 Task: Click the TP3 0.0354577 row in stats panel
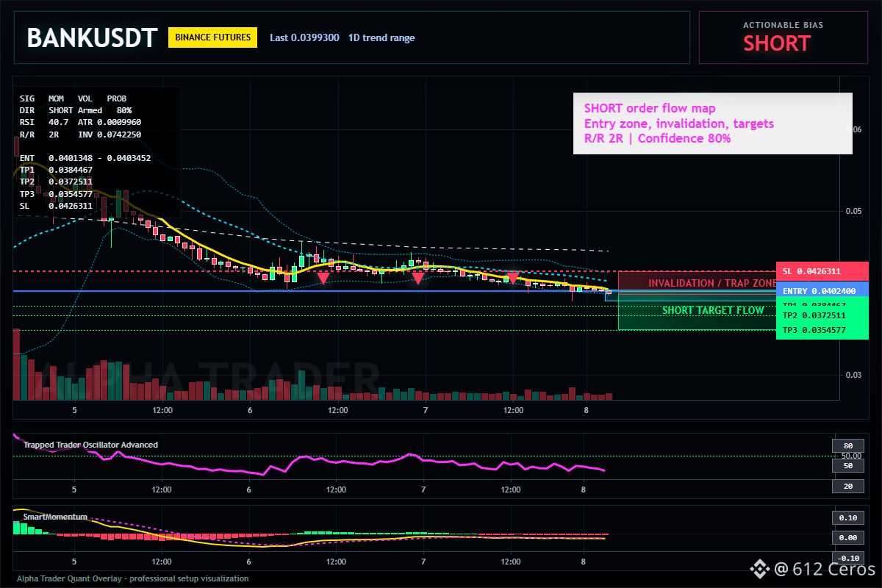click(56, 194)
